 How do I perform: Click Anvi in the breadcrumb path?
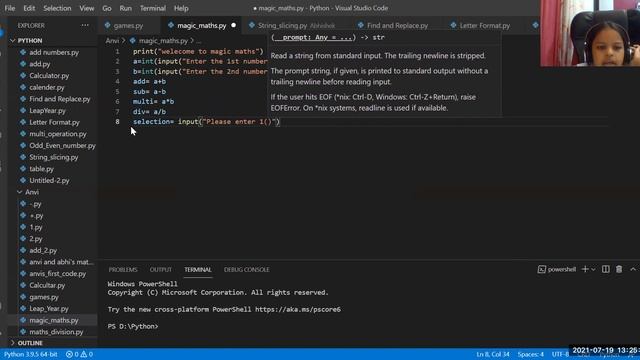pos(112,40)
